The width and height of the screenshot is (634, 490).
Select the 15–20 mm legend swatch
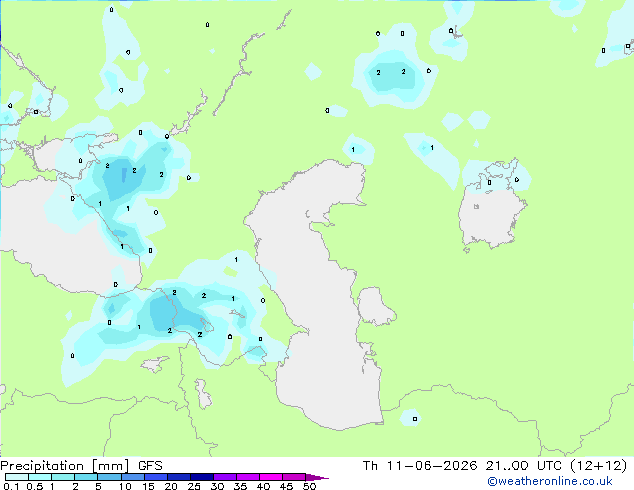click(x=156, y=477)
